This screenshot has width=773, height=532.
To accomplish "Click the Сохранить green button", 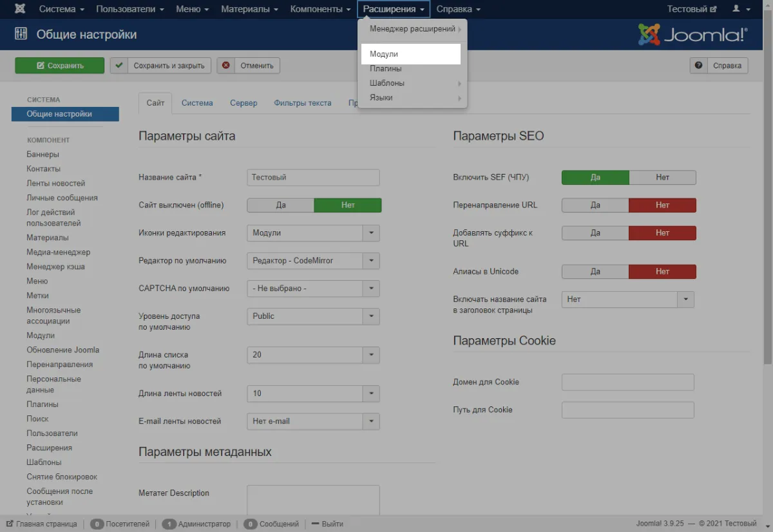I will (x=59, y=66).
